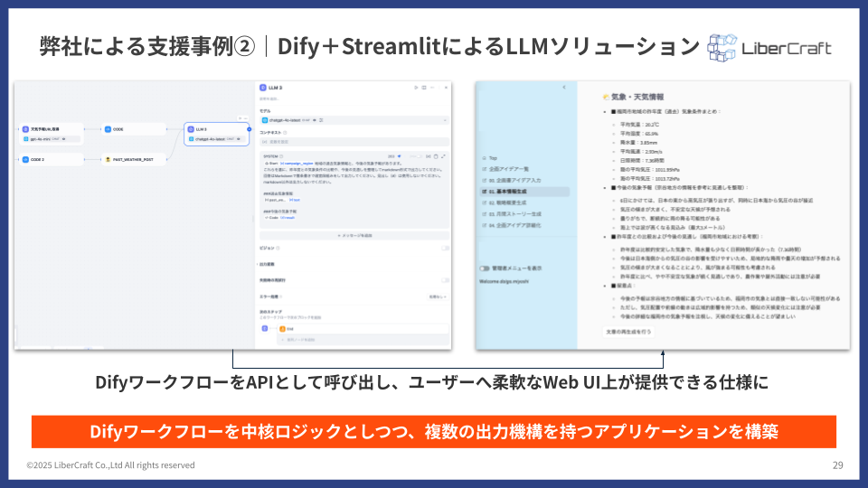Collapse the Streamlit sidebar with the chevron

(x=564, y=88)
